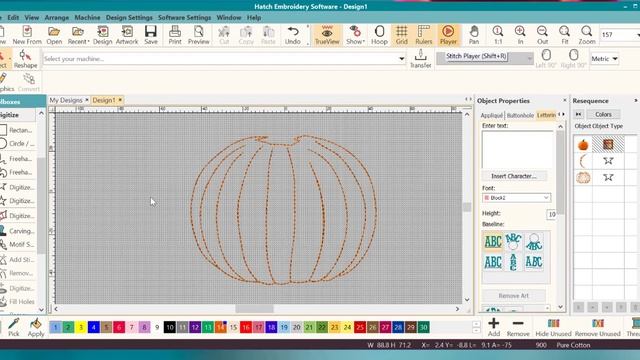Click the zoom In icon
Image resolution: width=640 pixels, height=360 pixels.
[x=520, y=35]
